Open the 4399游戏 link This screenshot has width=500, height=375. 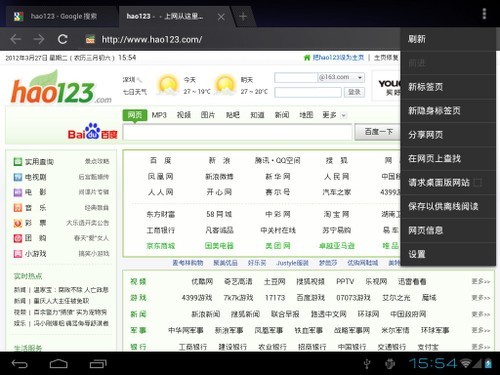tap(197, 298)
